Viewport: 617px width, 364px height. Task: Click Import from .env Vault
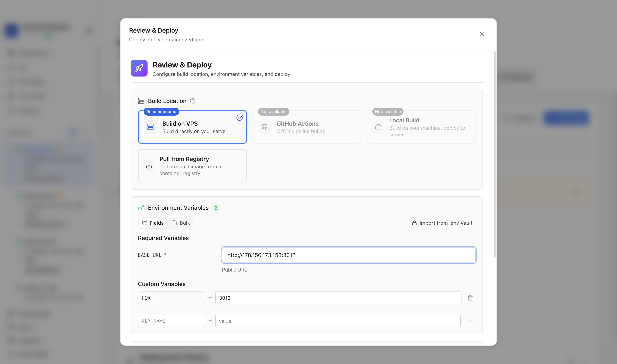point(442,223)
